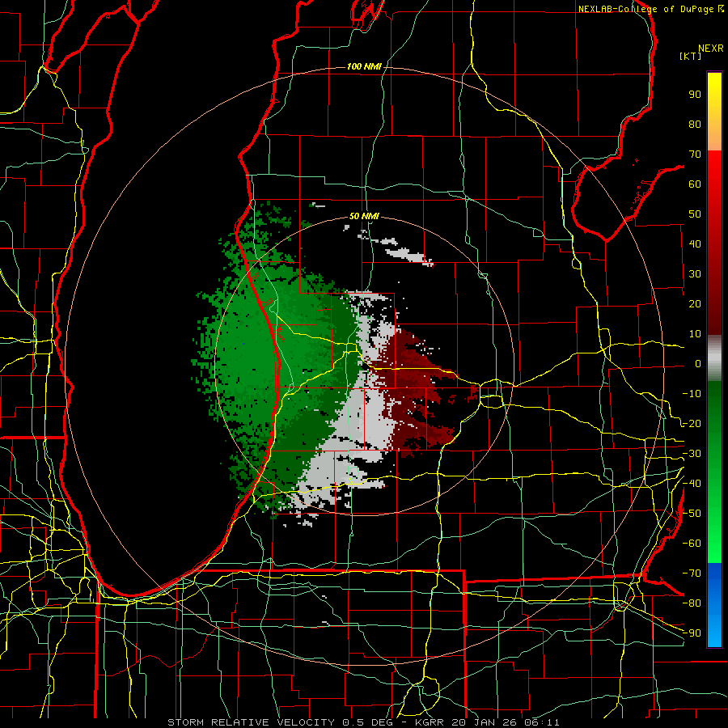
Task: Click the -50 value on the velocity scale
Action: point(692,514)
